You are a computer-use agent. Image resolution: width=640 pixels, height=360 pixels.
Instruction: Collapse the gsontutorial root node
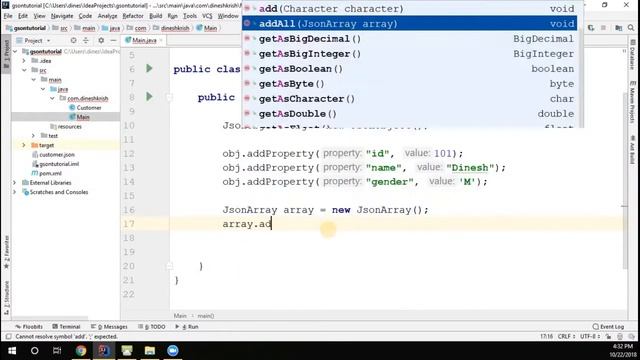[15, 52]
